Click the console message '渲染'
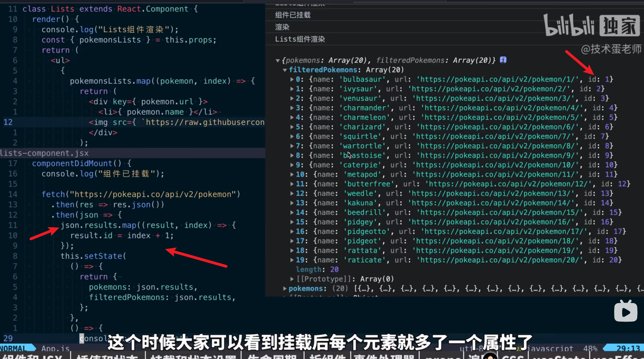This screenshot has height=359, width=644. click(x=282, y=27)
